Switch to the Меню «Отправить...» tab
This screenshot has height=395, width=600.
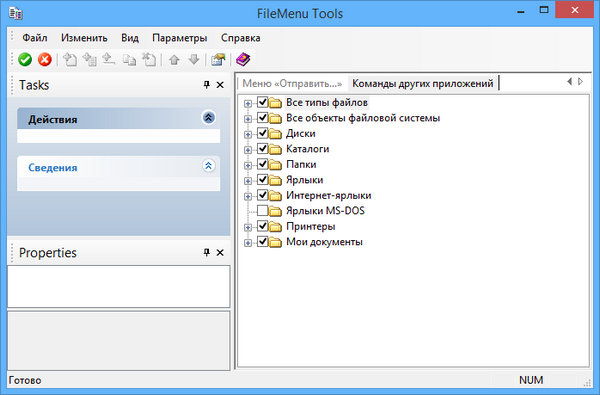292,83
